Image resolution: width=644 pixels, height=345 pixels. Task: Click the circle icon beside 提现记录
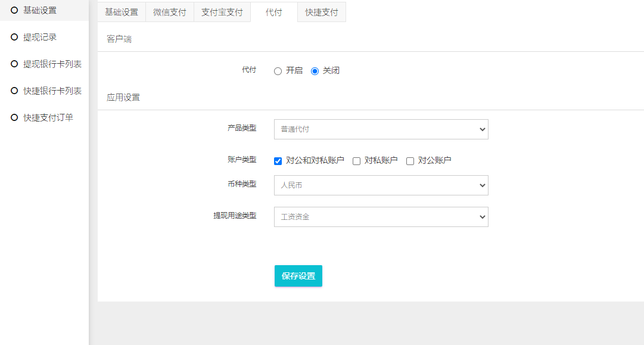[14, 37]
